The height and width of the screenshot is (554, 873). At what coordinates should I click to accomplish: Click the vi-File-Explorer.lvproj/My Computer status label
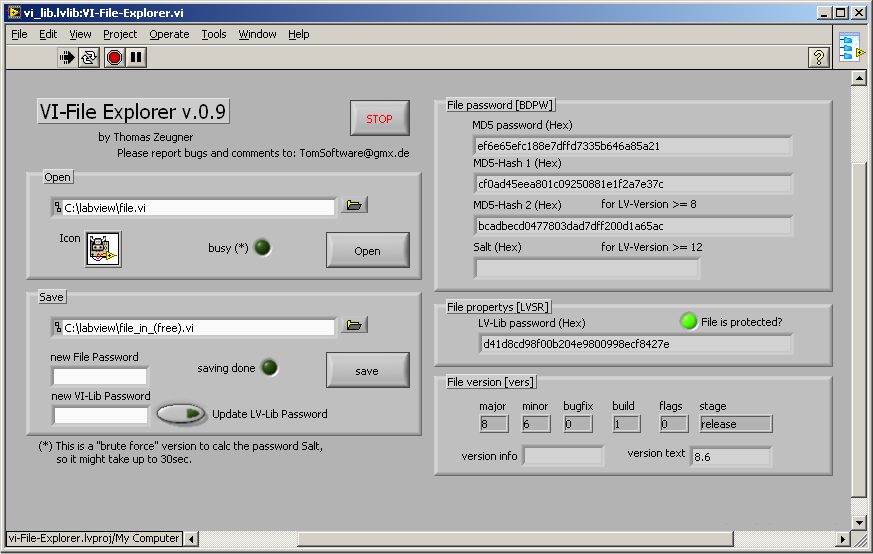(x=94, y=538)
